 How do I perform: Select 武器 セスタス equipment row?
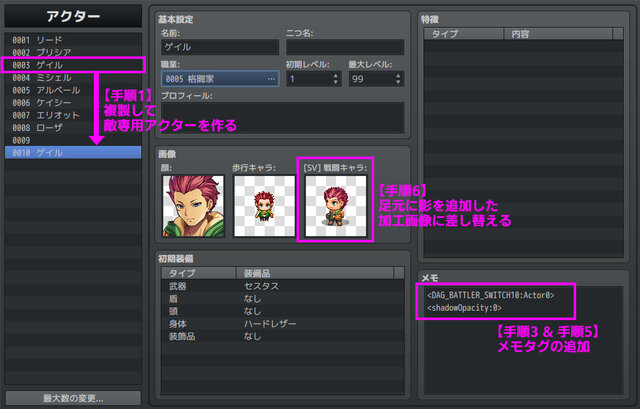click(x=282, y=286)
